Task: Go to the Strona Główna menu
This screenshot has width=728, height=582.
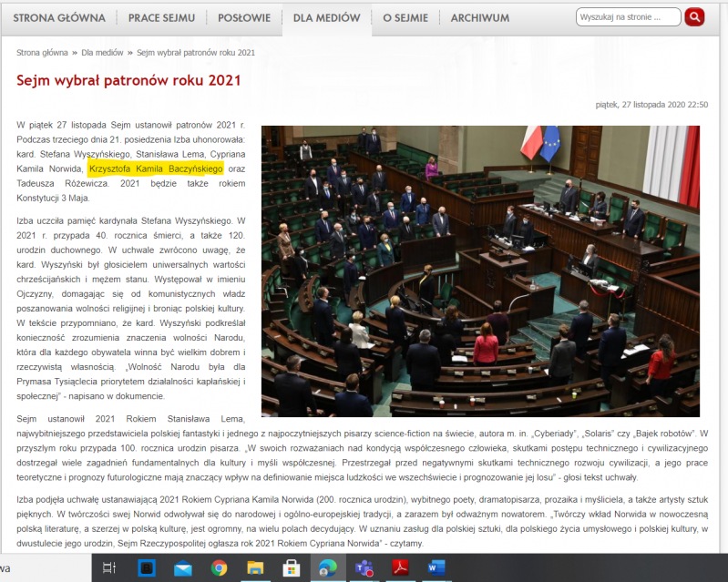Action: 59,18
